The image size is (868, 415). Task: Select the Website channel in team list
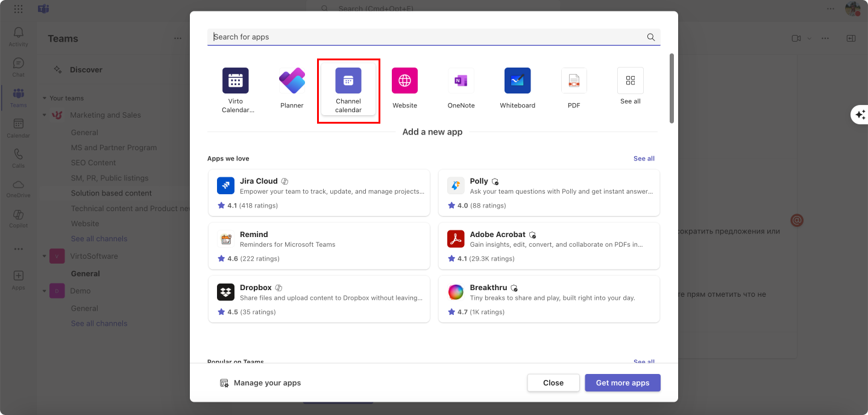(85, 224)
